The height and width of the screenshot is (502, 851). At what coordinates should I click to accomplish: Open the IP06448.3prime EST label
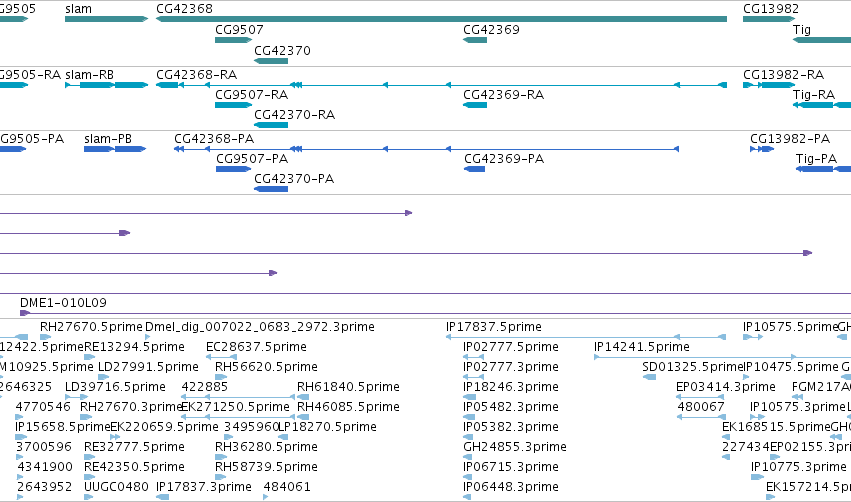coord(511,487)
